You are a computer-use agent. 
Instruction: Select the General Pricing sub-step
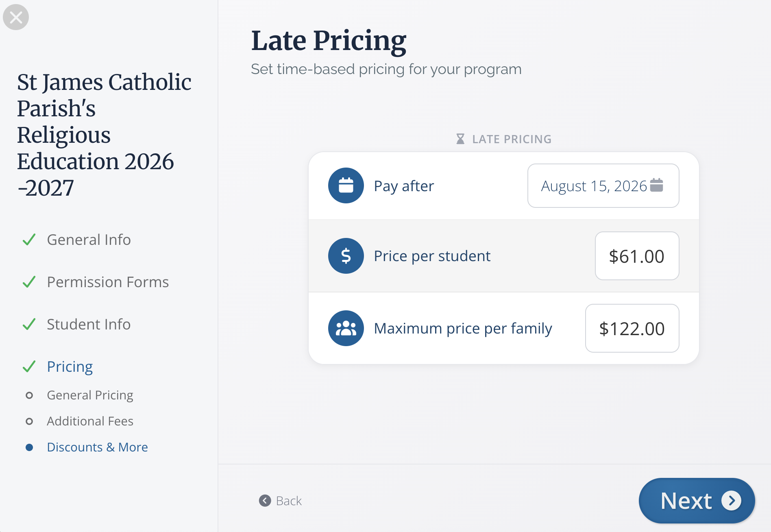pos(90,395)
